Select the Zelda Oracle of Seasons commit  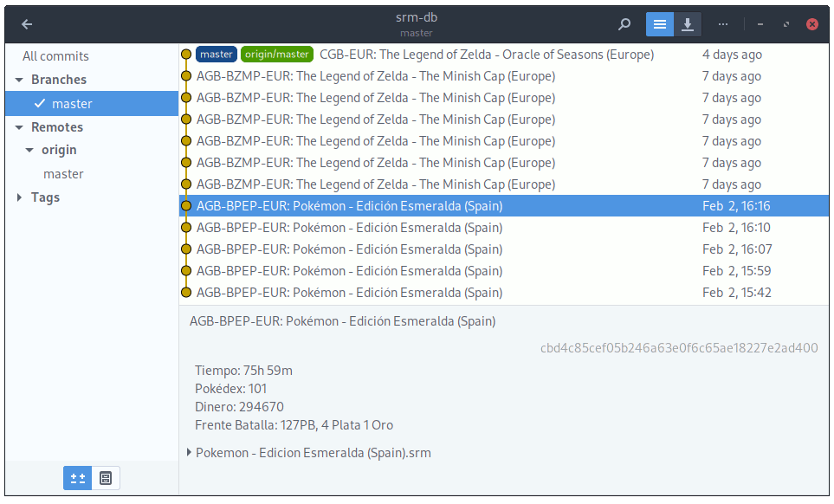[x=485, y=54]
